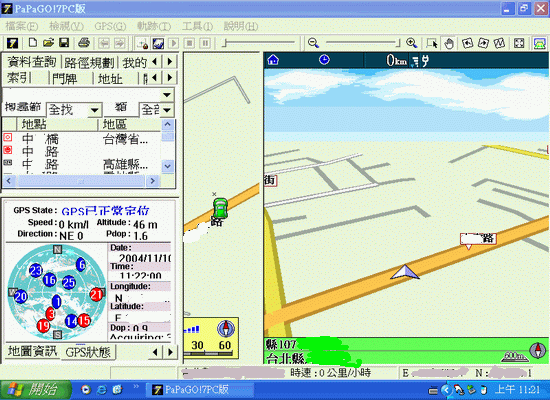Select the 門牌 search tab
Image resolution: width=550 pixels, height=400 pixels.
click(x=64, y=78)
